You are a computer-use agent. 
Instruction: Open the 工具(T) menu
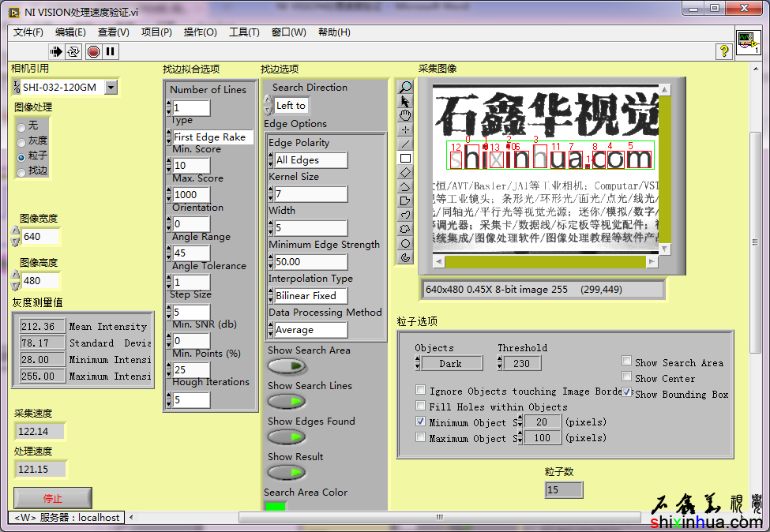pyautogui.click(x=244, y=32)
